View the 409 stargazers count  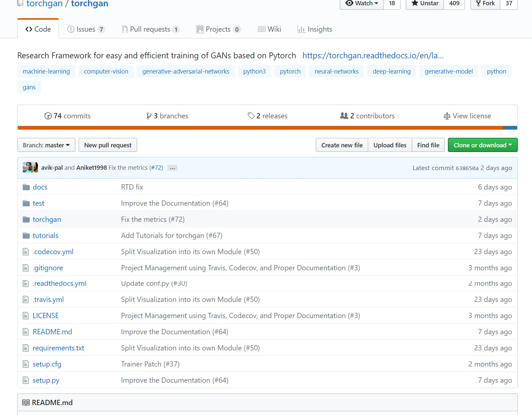pyautogui.click(x=454, y=3)
